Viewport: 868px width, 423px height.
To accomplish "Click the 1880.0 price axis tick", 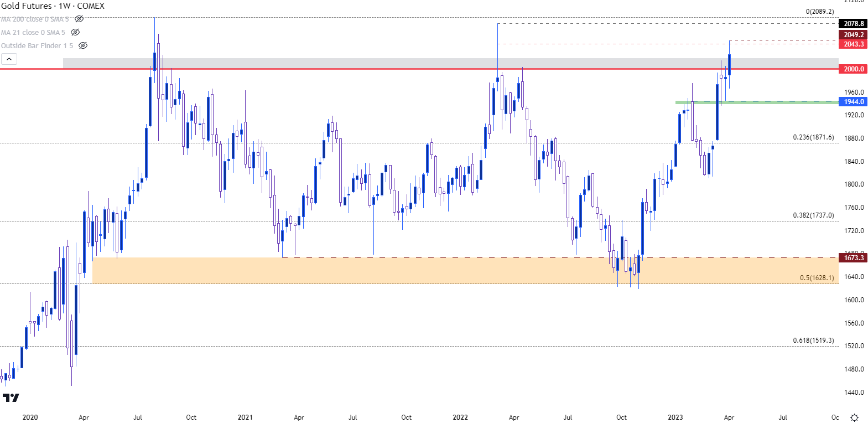I will 854,138.
